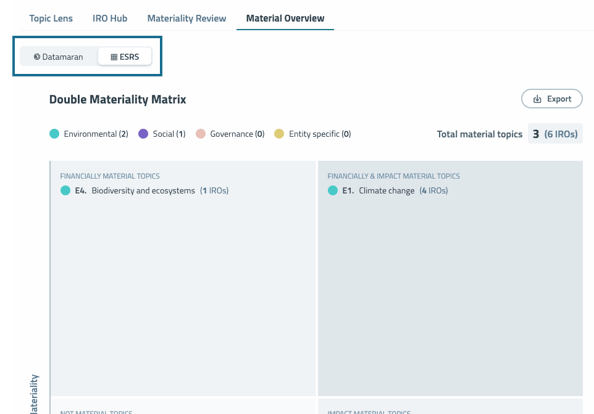Open the IRO Hub tab
Screen dimensions: 594x414
coord(110,18)
